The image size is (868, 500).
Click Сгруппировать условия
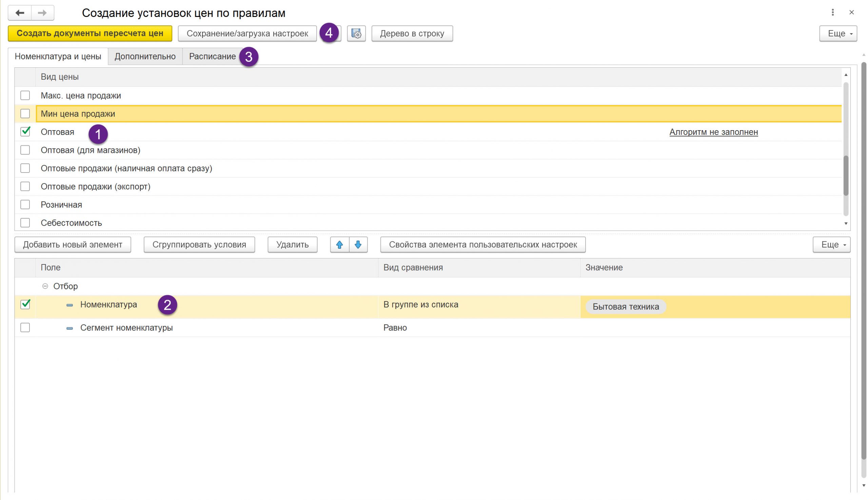[199, 244]
